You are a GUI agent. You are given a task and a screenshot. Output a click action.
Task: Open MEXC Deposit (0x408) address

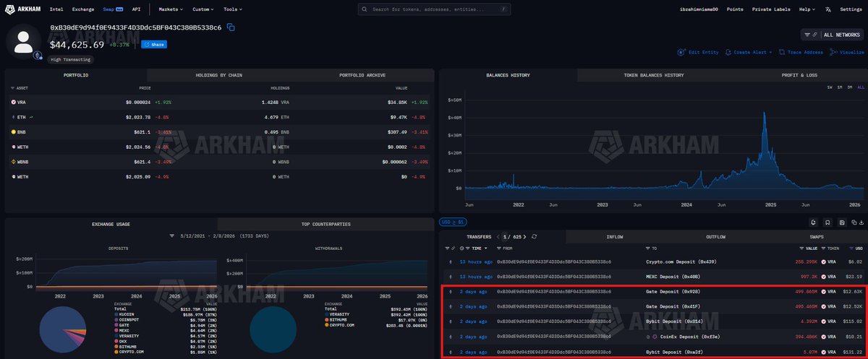coord(672,276)
